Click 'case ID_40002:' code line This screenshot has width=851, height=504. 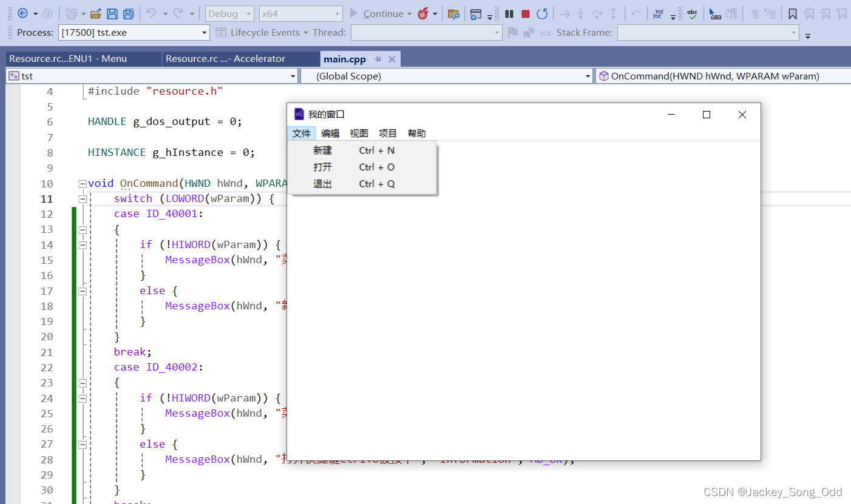(x=159, y=368)
